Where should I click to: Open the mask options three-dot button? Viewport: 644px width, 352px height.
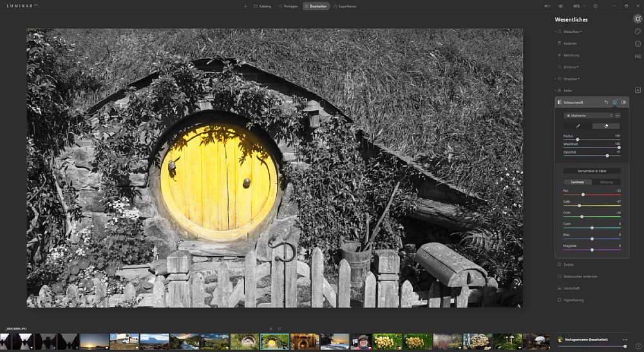(x=618, y=116)
